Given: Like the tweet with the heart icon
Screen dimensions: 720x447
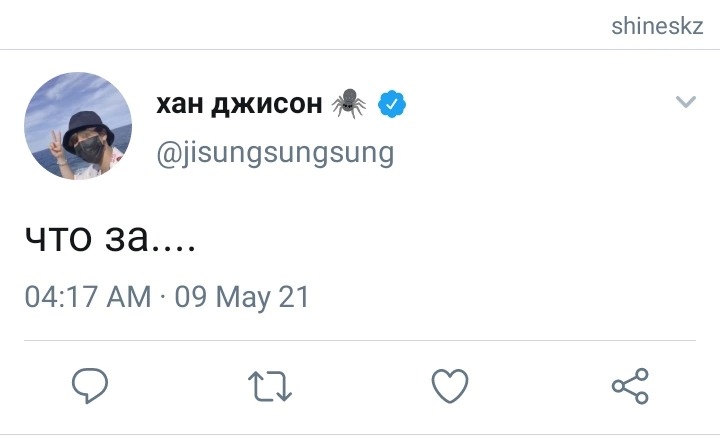Looking at the screenshot, I should click(x=450, y=386).
